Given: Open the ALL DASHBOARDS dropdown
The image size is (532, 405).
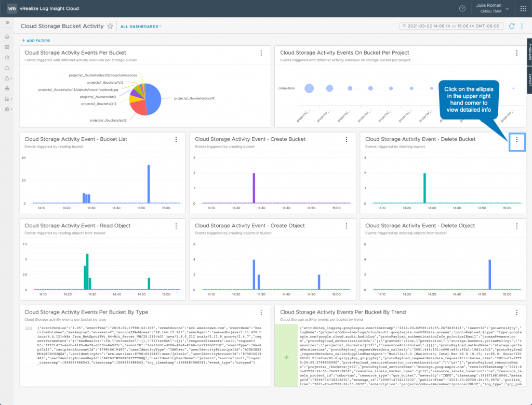Looking at the screenshot, I should point(141,26).
